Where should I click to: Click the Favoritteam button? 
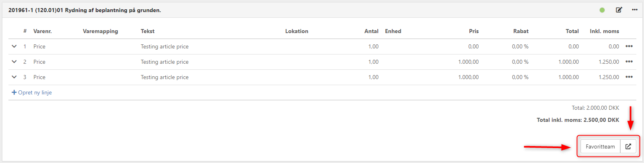point(600,146)
